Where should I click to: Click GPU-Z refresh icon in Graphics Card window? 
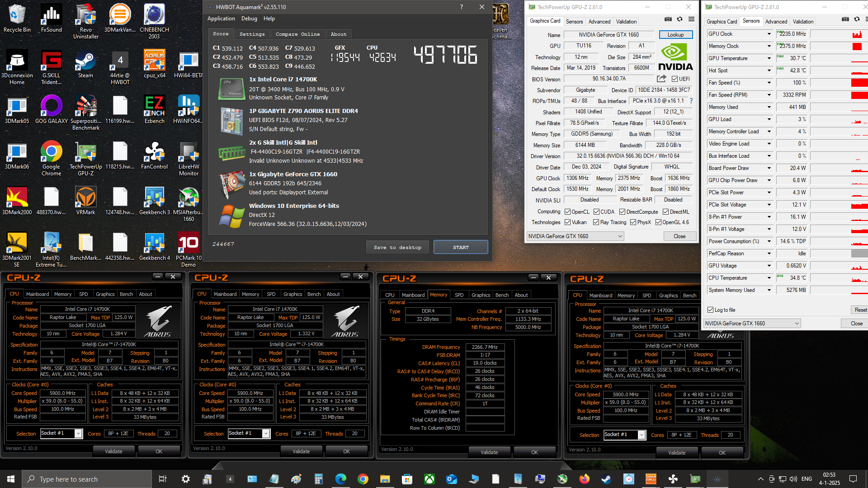679,19
